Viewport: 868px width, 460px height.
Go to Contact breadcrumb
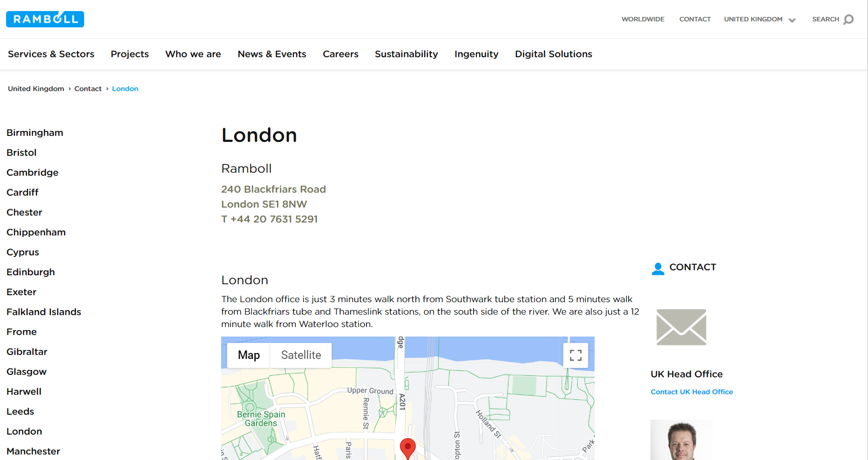click(x=88, y=89)
